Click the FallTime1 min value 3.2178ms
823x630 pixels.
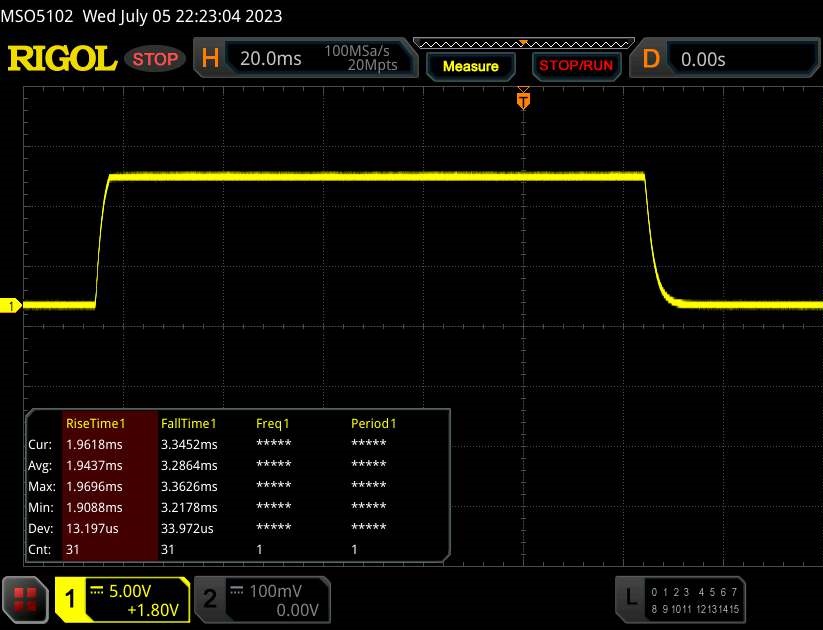189,508
